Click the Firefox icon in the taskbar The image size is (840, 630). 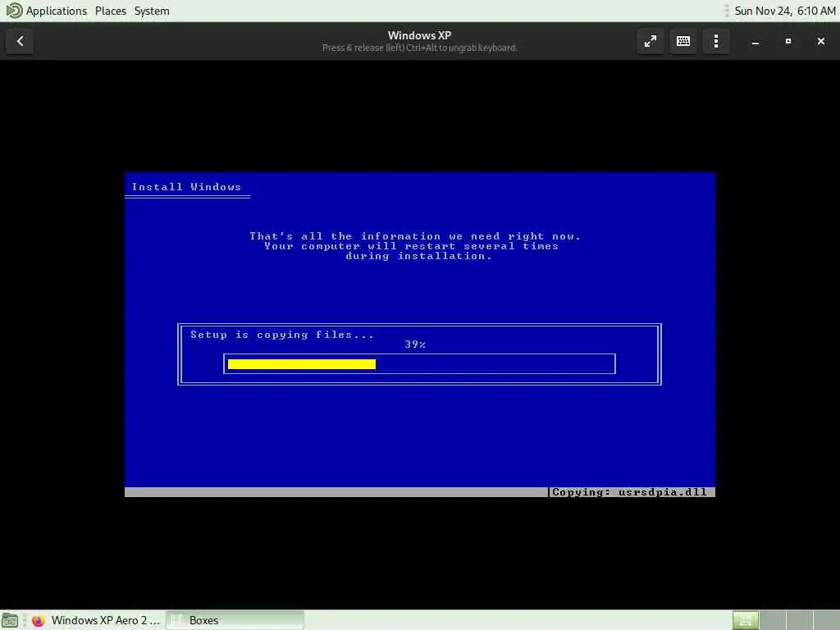pos(38,620)
